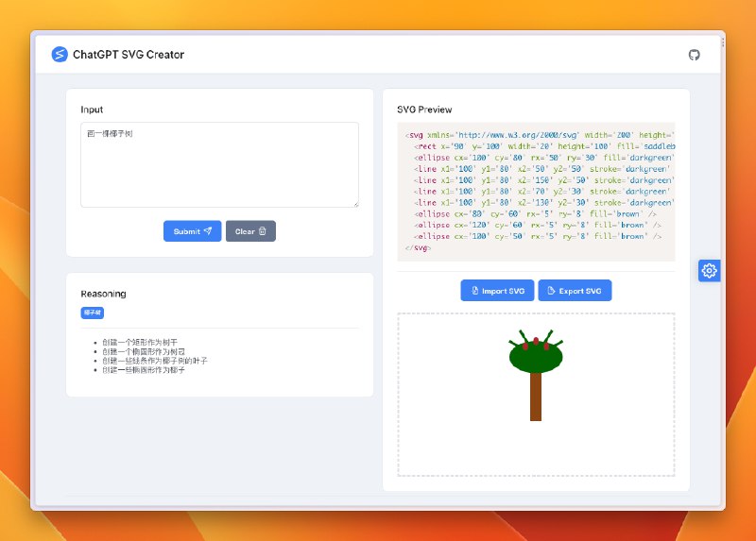Click the line x2='130' y2='30' code line

tap(544, 202)
